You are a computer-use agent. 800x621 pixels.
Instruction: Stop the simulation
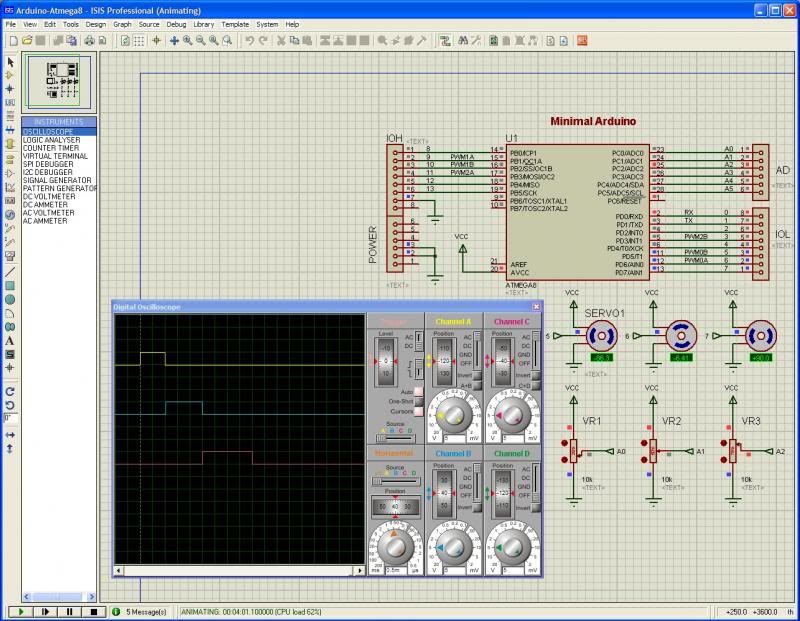(93, 611)
